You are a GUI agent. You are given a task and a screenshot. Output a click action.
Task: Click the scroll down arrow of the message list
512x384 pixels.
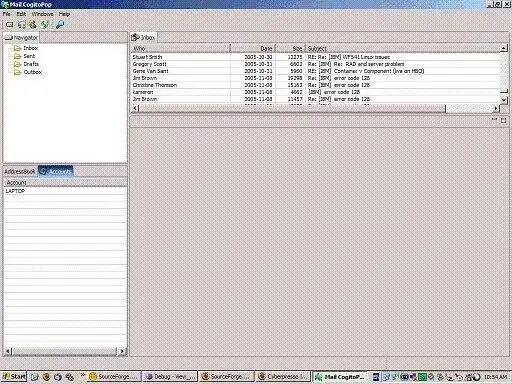[x=504, y=100]
